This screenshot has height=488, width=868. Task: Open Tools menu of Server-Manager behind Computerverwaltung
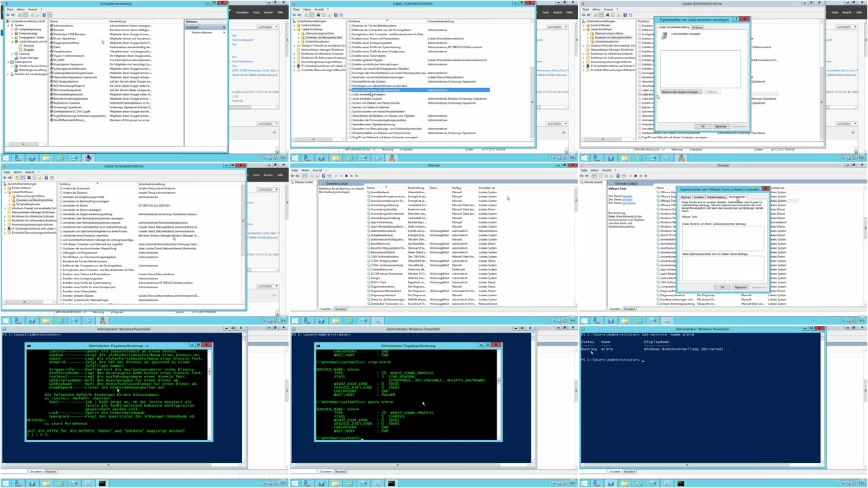[255, 12]
